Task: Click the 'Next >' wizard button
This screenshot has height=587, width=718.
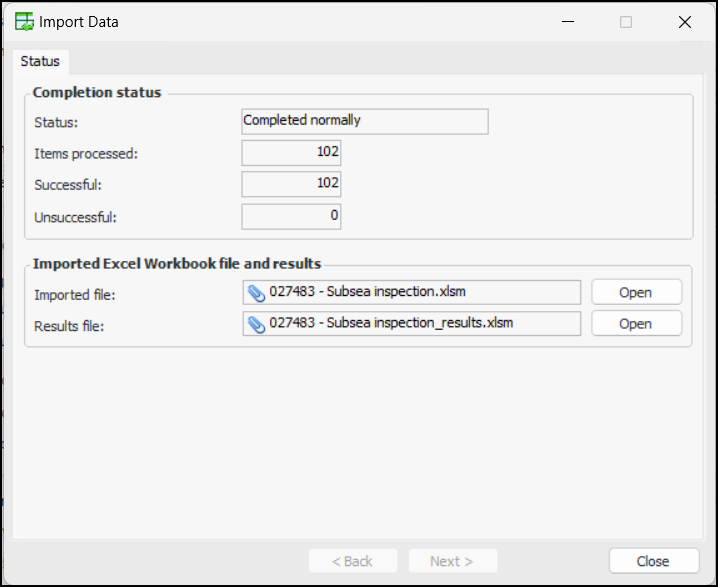Action: point(451,561)
